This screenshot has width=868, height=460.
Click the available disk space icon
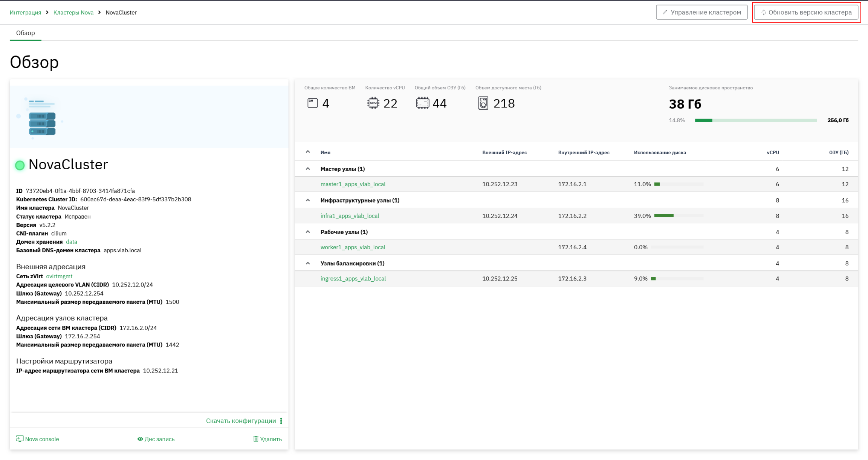pos(483,103)
